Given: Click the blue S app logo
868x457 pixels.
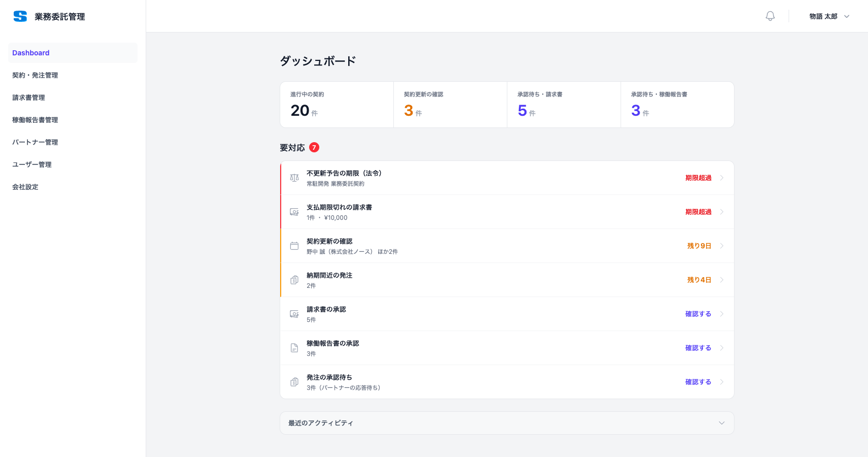Looking at the screenshot, I should pos(20,16).
